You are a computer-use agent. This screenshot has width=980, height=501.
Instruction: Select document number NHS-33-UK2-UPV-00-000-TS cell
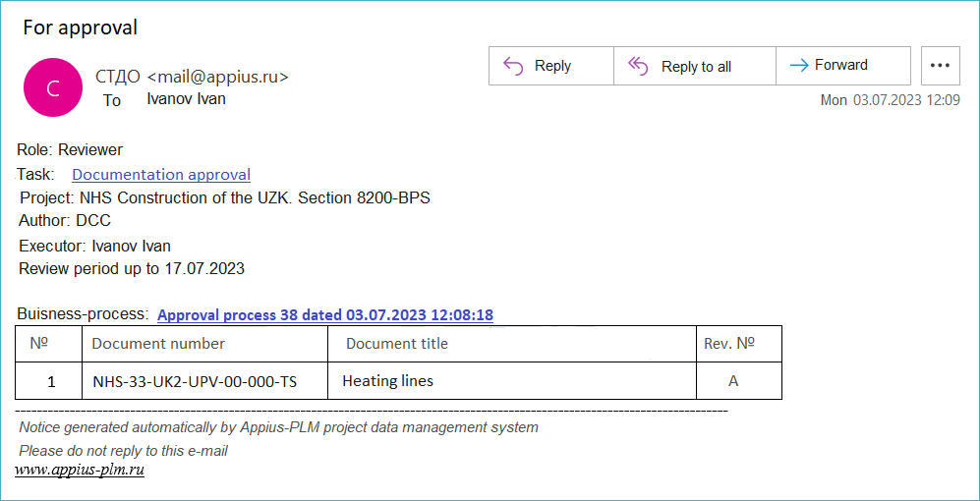tap(195, 381)
